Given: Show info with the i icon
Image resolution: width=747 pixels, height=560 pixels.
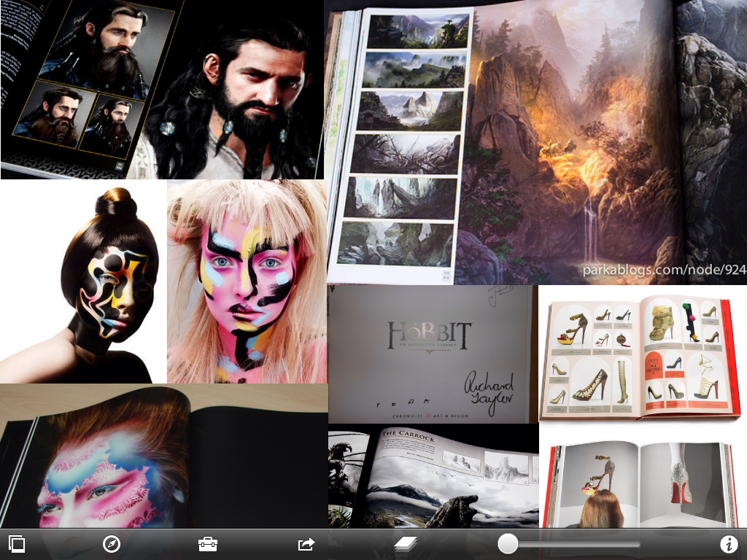Looking at the screenshot, I should click(729, 544).
